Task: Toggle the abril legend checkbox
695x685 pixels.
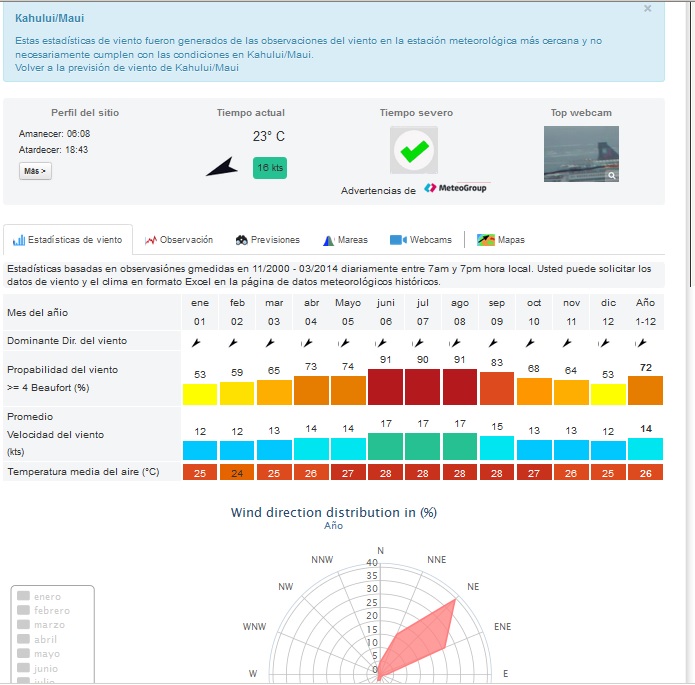Action: (x=23, y=639)
